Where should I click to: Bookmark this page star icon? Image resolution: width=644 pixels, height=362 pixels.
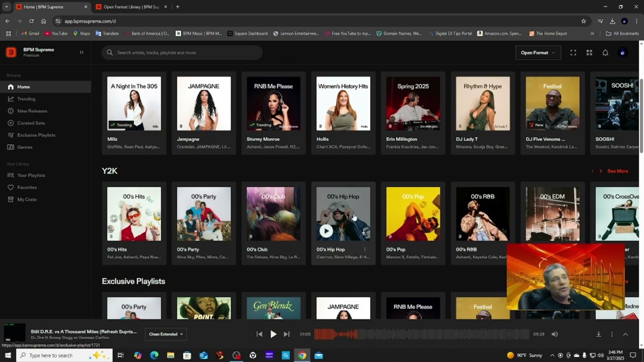pyautogui.click(x=584, y=21)
